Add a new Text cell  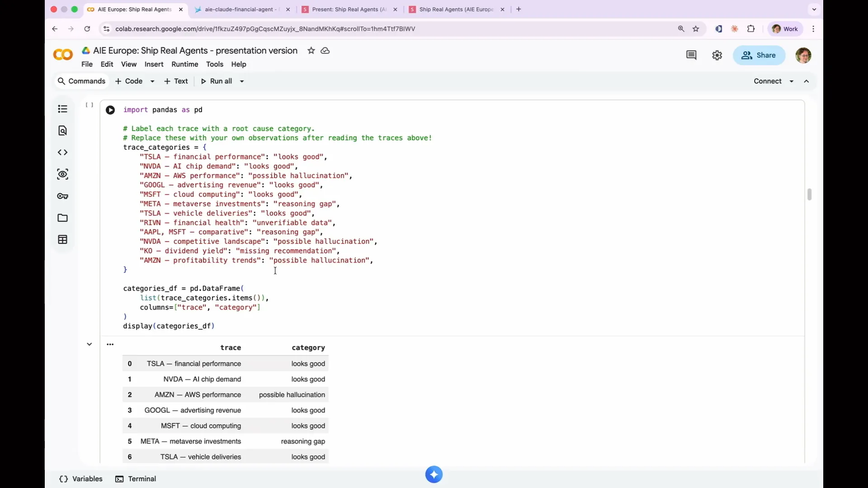(176, 81)
